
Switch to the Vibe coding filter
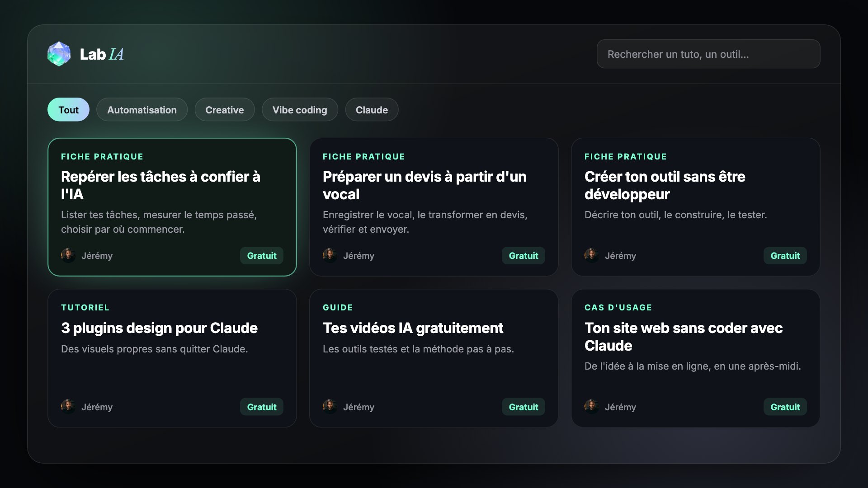point(300,110)
